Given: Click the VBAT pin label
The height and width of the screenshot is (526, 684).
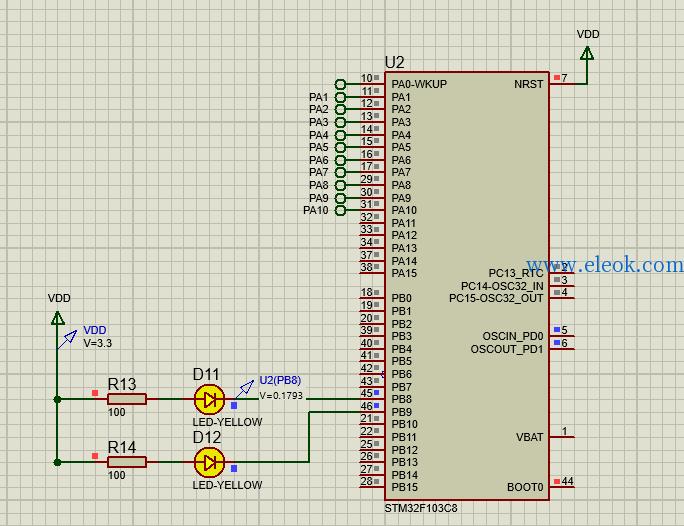Looking at the screenshot, I should click(530, 437).
